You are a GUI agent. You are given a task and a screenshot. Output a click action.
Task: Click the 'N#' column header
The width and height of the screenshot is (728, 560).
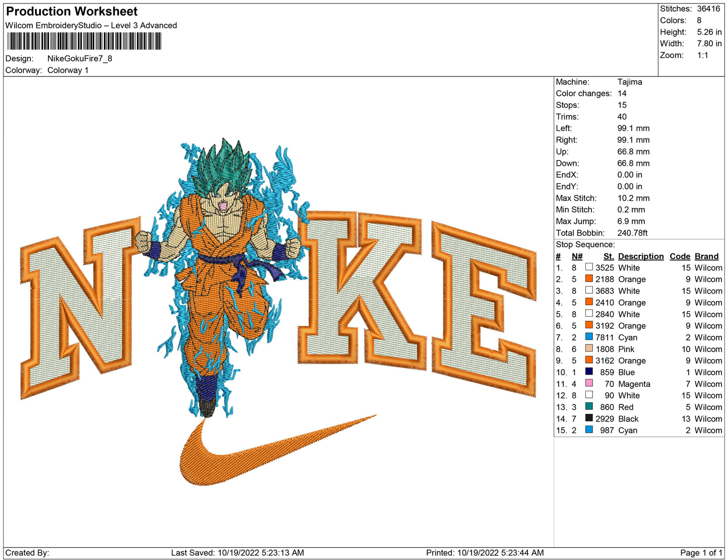pyautogui.click(x=577, y=256)
